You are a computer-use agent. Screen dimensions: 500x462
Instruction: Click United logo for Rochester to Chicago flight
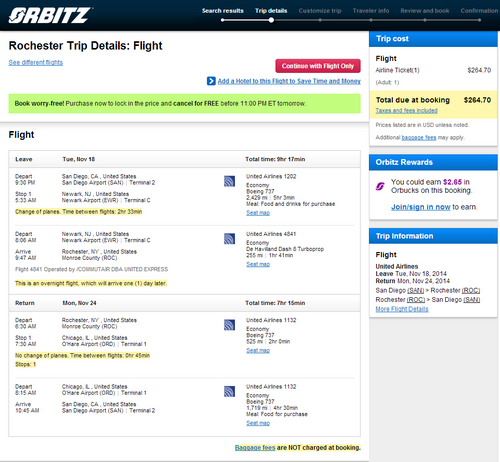coord(229,325)
